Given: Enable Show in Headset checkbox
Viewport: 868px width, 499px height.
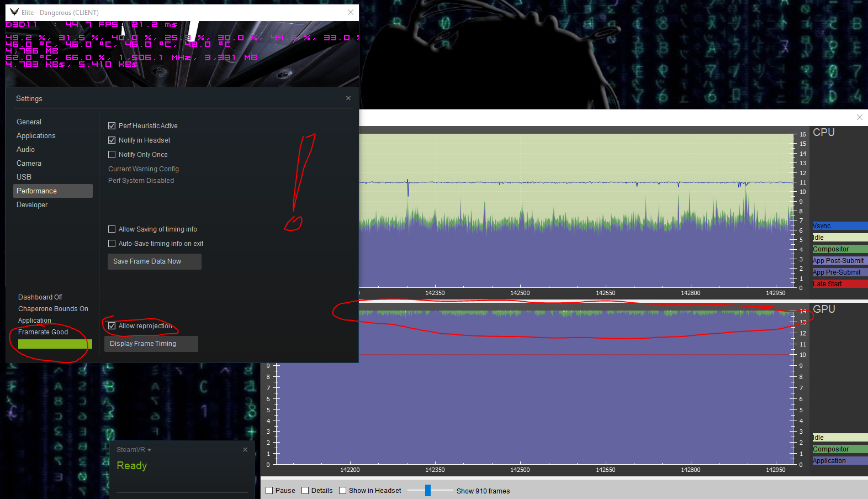Looking at the screenshot, I should (342, 491).
